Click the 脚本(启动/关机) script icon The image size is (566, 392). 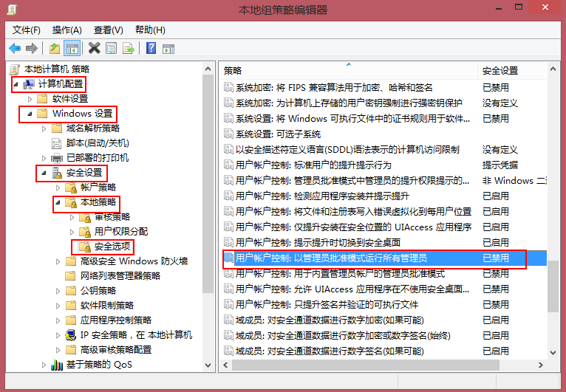(57, 143)
